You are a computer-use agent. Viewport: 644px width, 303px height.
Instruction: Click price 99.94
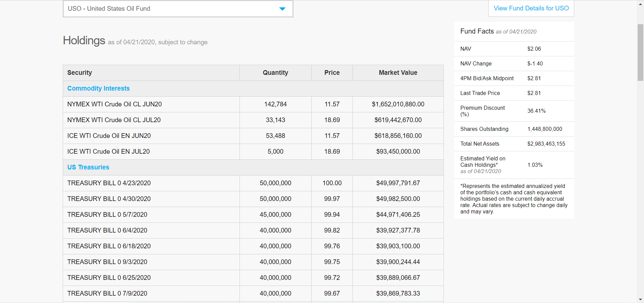(x=332, y=215)
